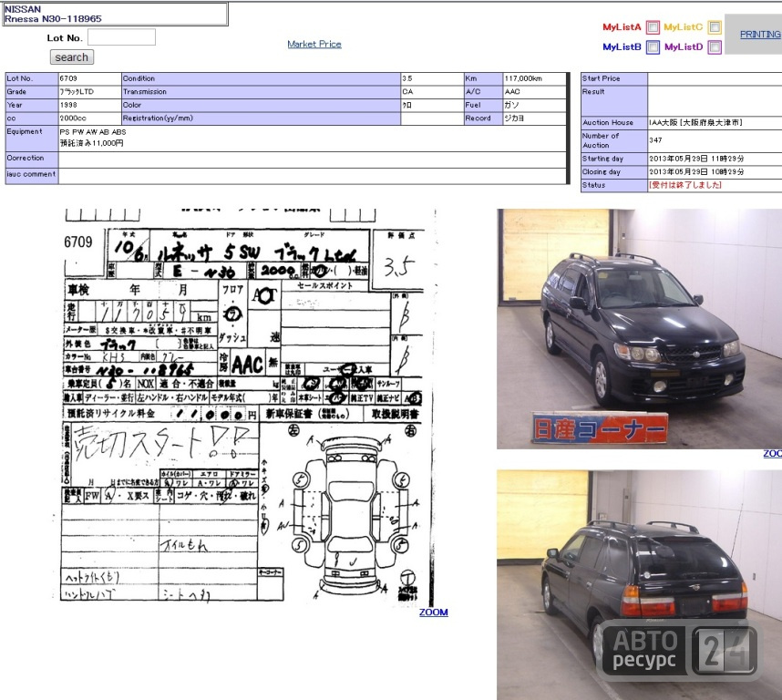
Task: Tick the MyListB checkbox
Action: click(653, 46)
